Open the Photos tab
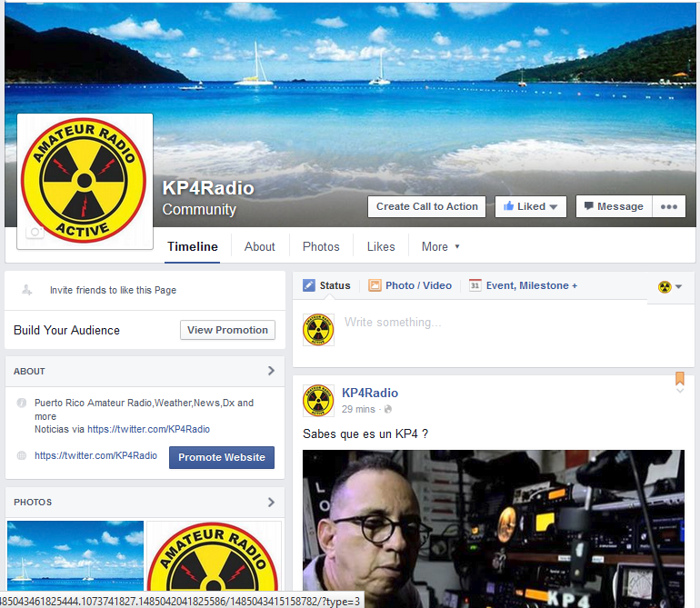Viewport: 700px width, 608px height. 321,246
